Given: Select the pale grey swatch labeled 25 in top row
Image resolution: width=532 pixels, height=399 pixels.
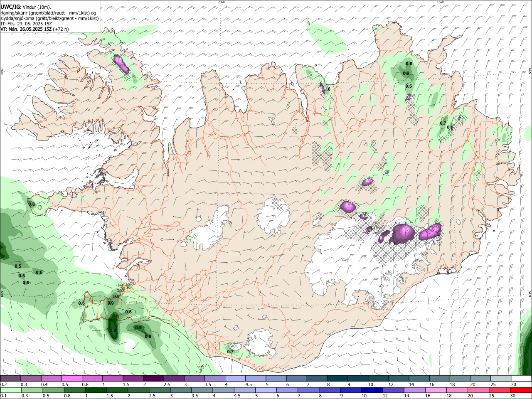Looking at the screenshot, I should coord(500,379).
